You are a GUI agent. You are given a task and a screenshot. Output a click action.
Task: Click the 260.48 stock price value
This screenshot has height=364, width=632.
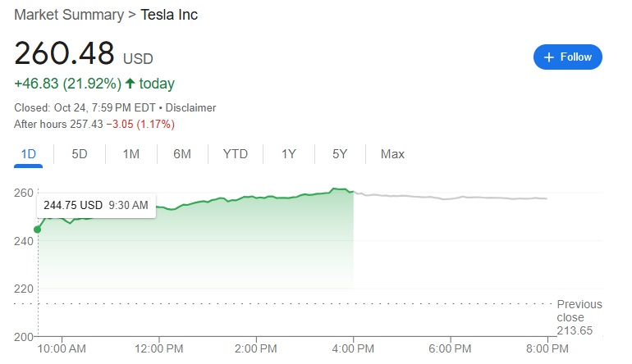pyautogui.click(x=64, y=53)
